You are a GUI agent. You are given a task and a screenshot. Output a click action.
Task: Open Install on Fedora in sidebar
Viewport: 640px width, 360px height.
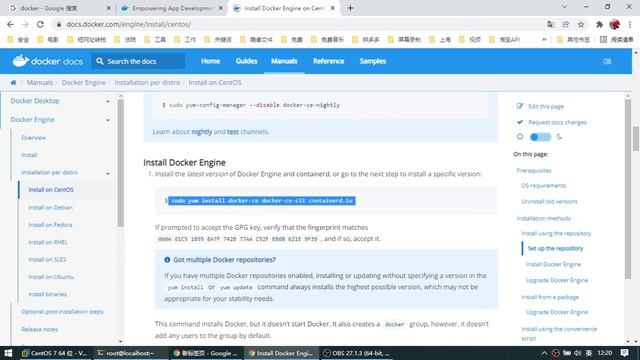pyautogui.click(x=50, y=225)
